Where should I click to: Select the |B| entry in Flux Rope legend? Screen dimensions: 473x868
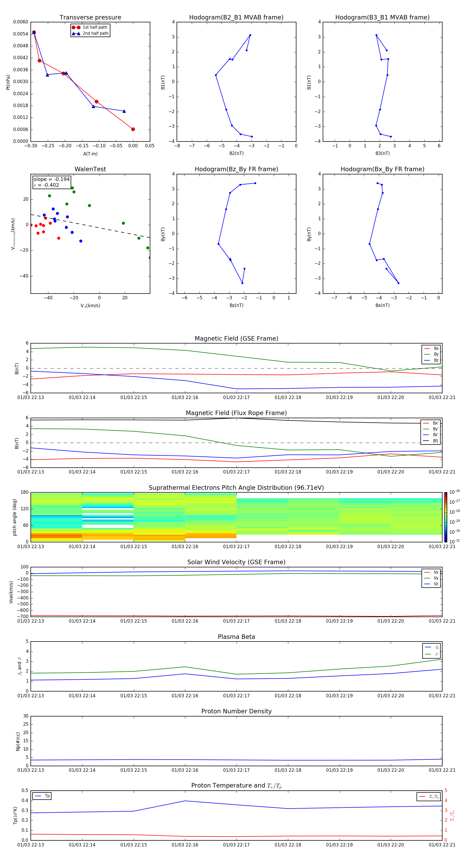point(431,441)
